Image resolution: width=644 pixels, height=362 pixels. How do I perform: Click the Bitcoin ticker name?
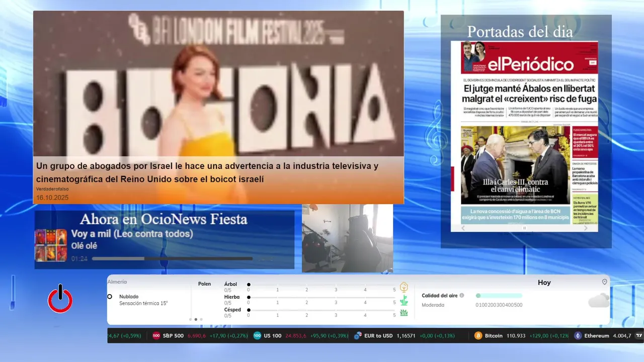click(x=494, y=335)
